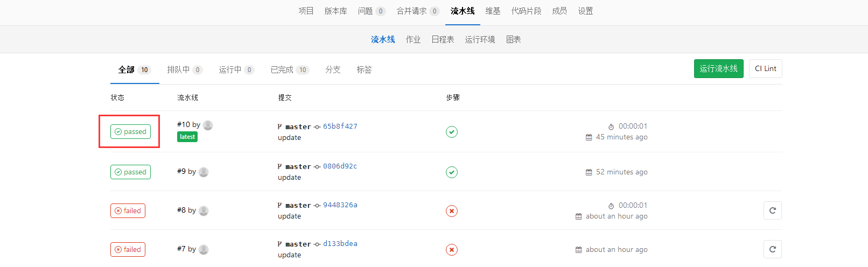Image resolution: width=868 pixels, height=267 pixels.
Task: Open the 作业 sub-menu item
Action: point(413,40)
